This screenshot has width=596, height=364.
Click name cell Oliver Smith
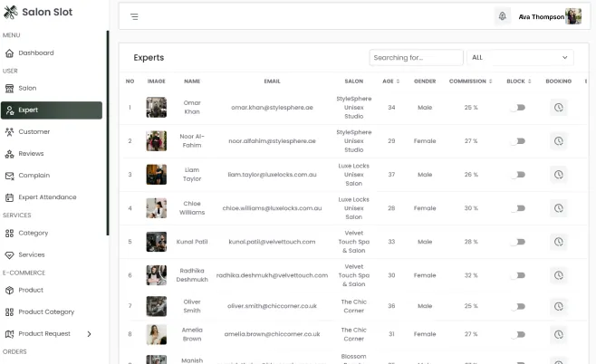tap(192, 306)
